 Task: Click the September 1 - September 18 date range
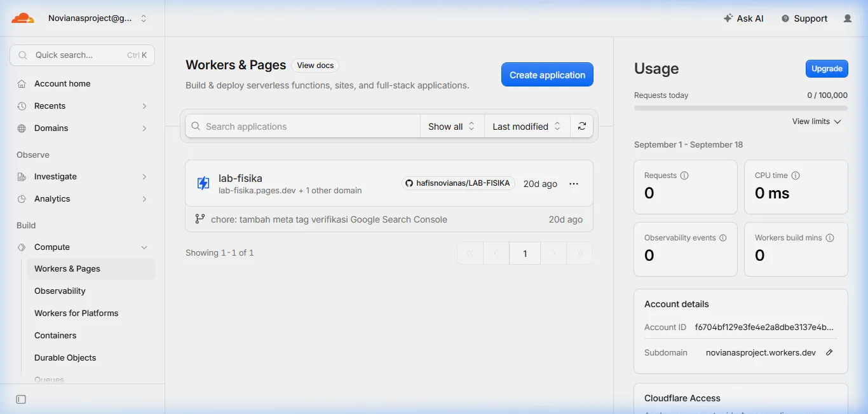pyautogui.click(x=688, y=145)
